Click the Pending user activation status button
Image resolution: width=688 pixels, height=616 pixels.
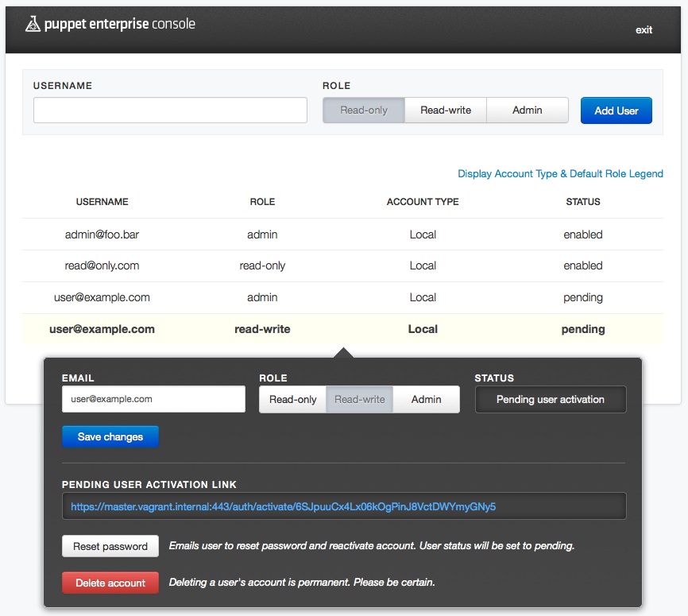point(550,399)
